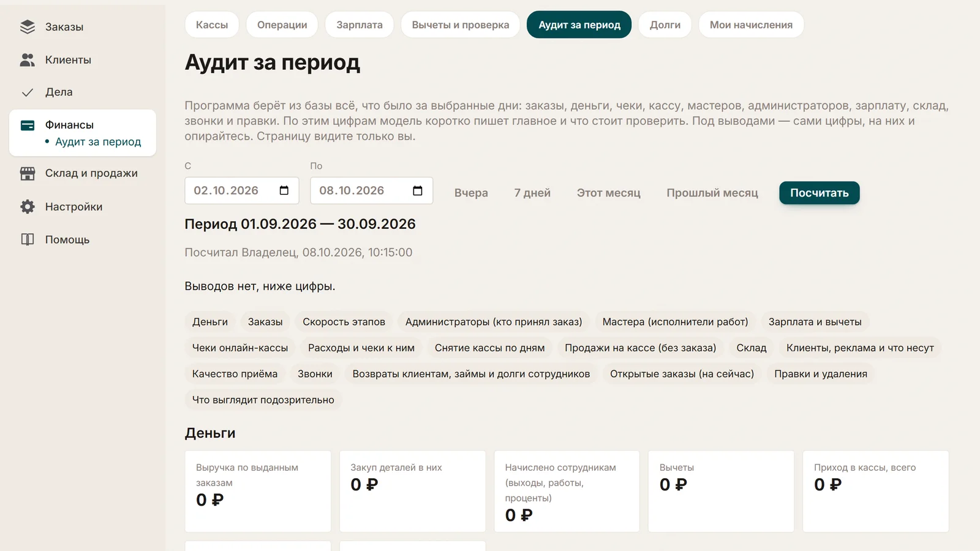Click the Настройки gear icon

(x=28, y=207)
